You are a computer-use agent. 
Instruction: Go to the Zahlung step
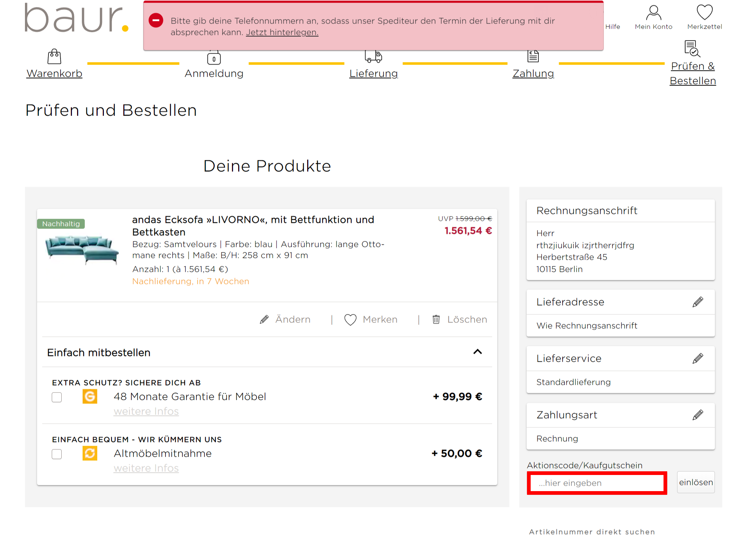click(x=533, y=73)
